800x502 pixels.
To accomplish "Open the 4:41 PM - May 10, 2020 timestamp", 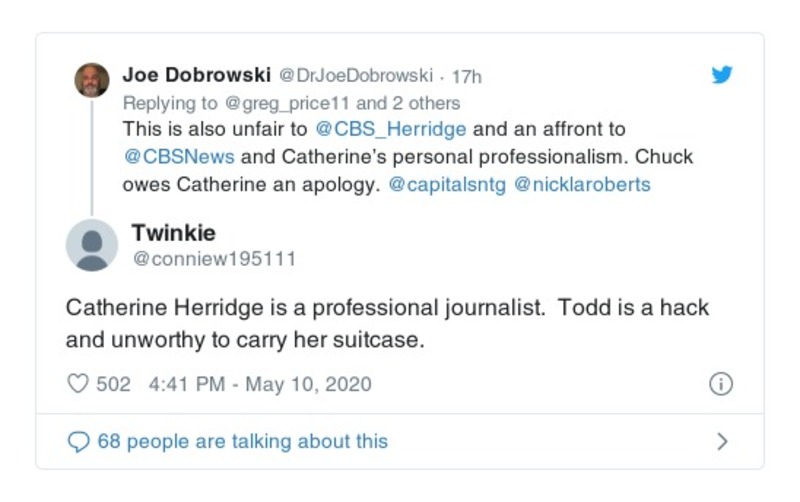I will click(259, 384).
